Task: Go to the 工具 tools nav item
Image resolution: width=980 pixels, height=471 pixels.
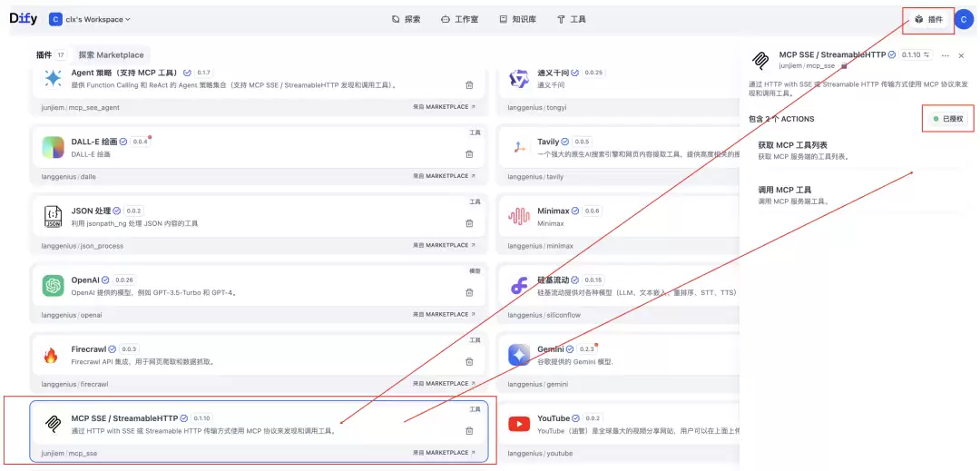Action: coord(572,19)
